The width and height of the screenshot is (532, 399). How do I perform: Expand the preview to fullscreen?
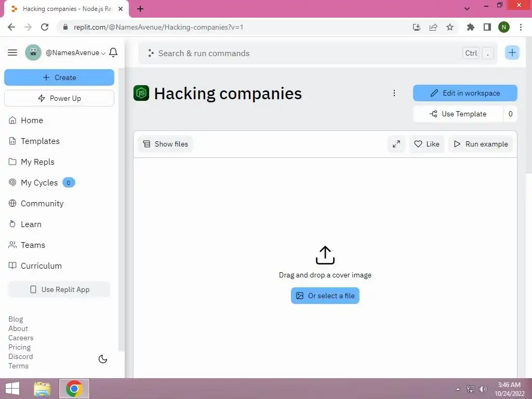click(396, 144)
